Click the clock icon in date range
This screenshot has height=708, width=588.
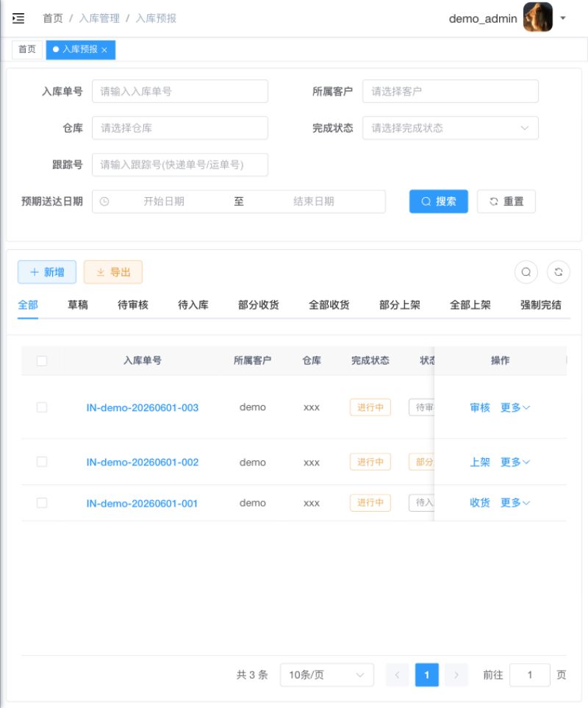(104, 201)
